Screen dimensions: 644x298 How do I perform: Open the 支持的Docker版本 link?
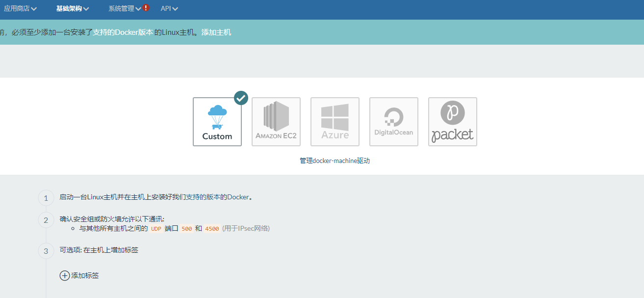point(123,32)
